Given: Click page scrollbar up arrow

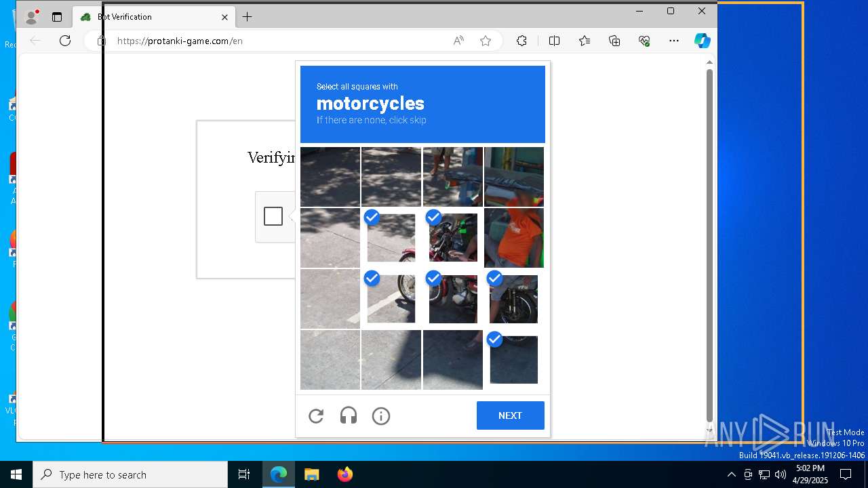Looking at the screenshot, I should [709, 62].
